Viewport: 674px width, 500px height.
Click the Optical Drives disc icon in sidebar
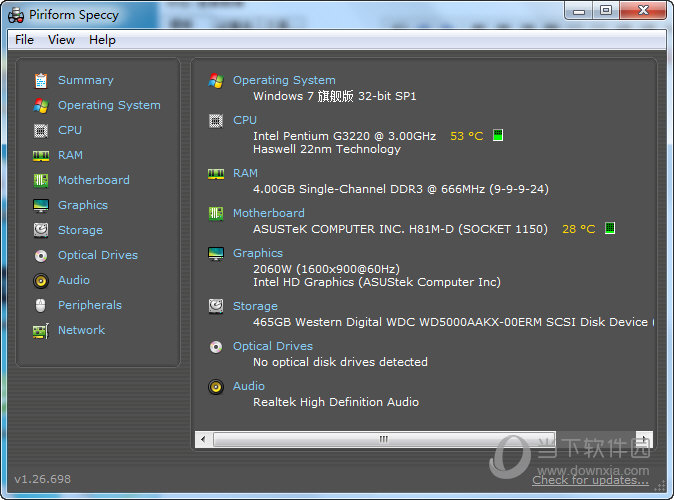(x=41, y=256)
